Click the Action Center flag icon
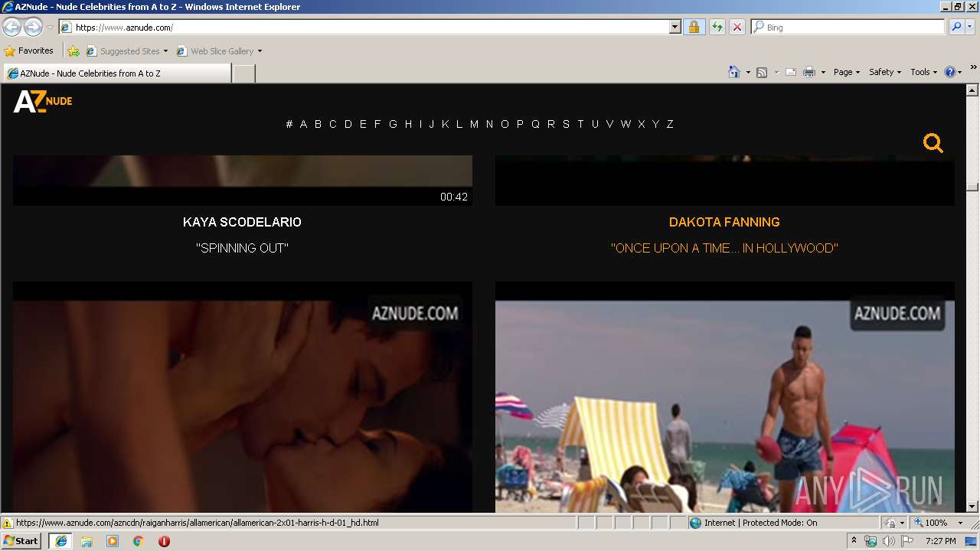The width and height of the screenshot is (980, 551). pyautogui.click(x=907, y=541)
